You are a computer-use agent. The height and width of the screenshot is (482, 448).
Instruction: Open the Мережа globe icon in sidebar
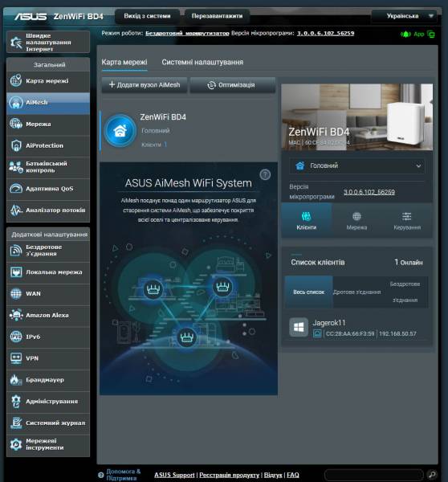(16, 124)
